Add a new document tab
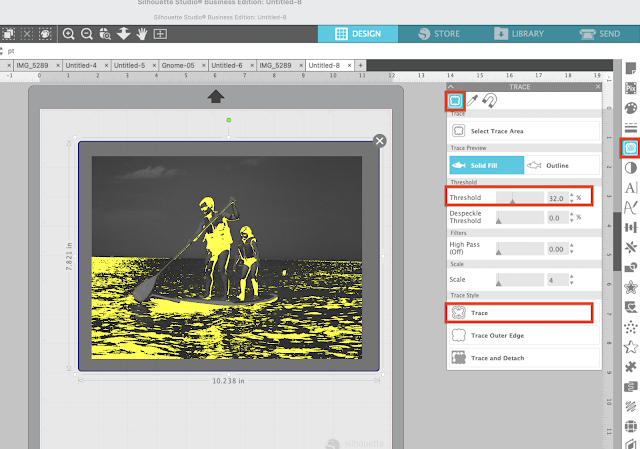 (360, 65)
